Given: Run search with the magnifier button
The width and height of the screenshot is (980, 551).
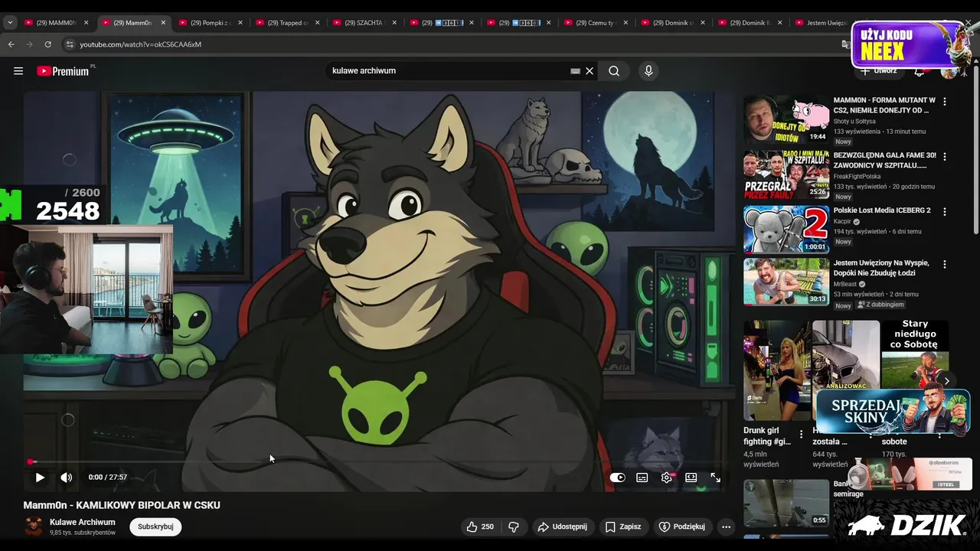Looking at the screenshot, I should coord(614,71).
